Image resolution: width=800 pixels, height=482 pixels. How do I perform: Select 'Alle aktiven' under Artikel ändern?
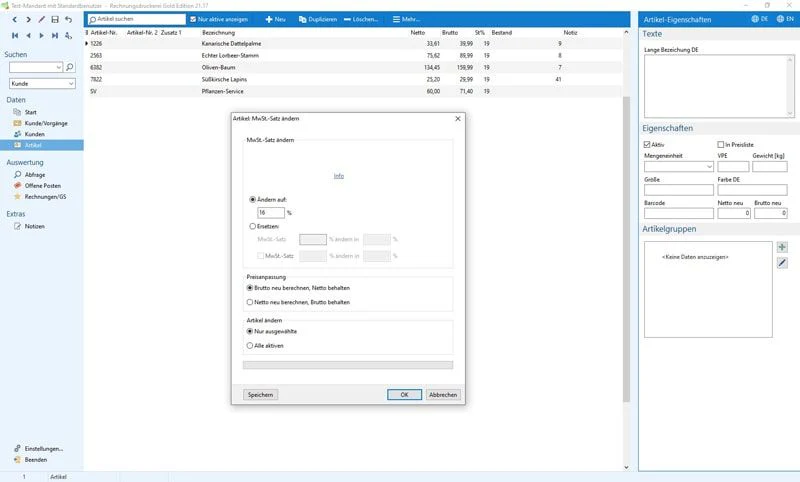(x=250, y=345)
